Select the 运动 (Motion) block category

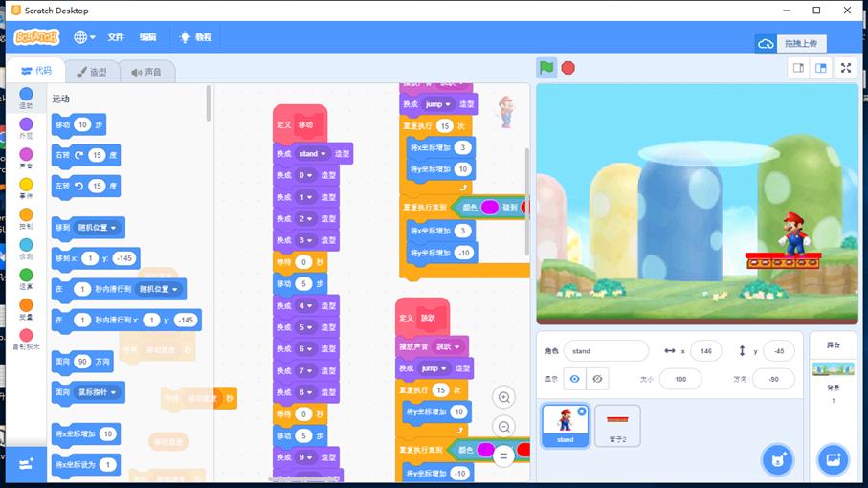point(26,98)
